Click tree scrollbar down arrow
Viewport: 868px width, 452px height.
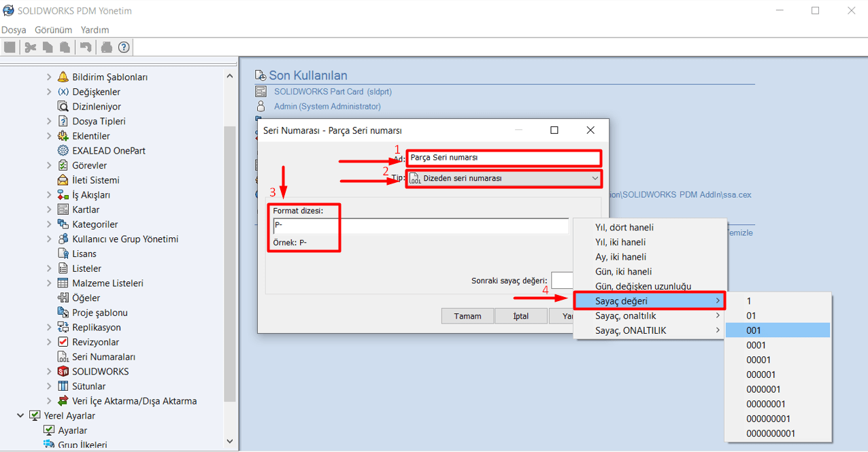pos(230,441)
